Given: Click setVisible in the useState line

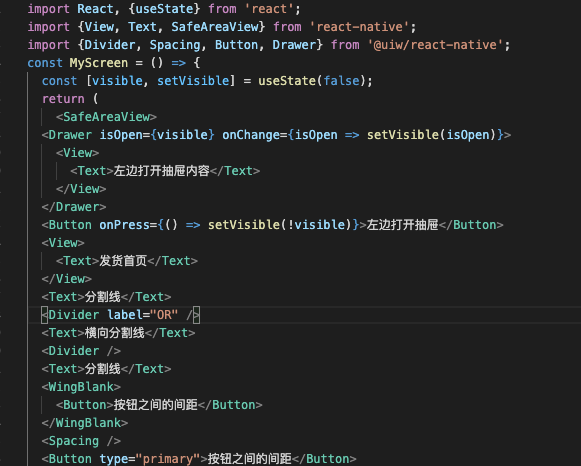Looking at the screenshot, I should 193,81.
